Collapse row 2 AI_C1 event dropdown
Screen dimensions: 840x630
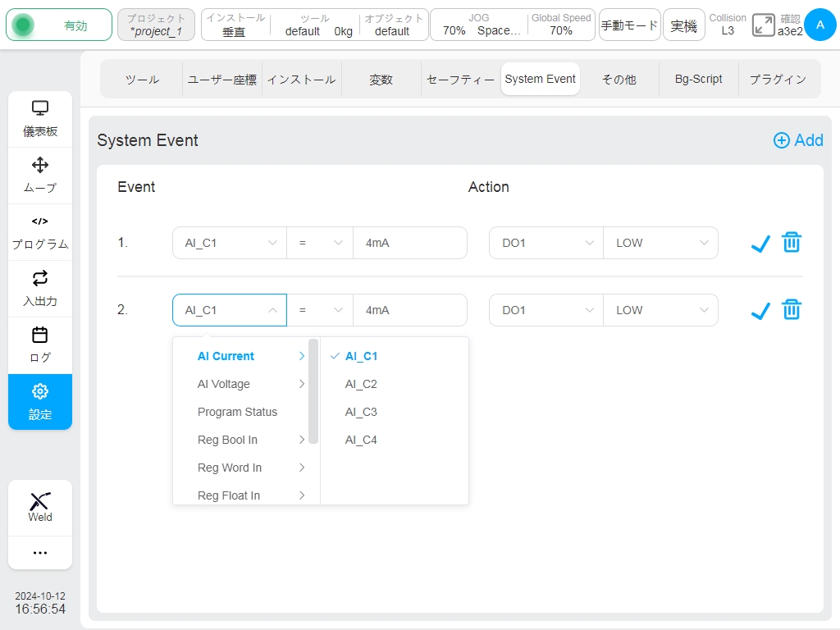(230, 310)
